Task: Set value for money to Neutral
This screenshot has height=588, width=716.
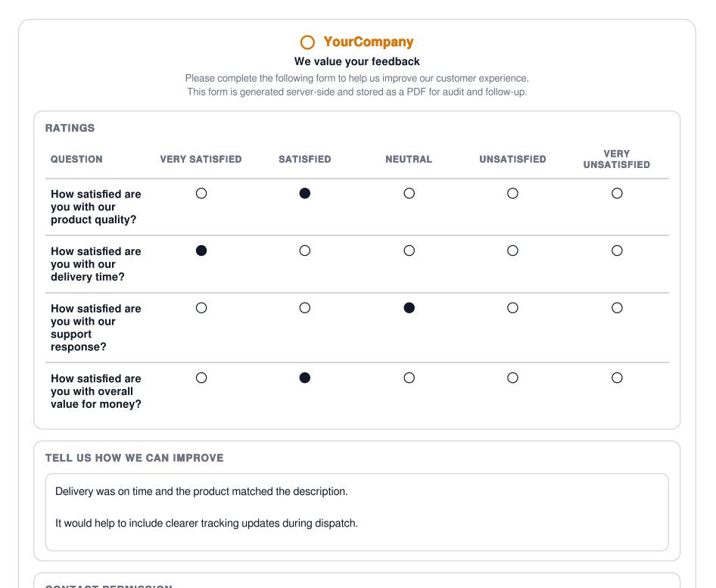Action: point(409,378)
